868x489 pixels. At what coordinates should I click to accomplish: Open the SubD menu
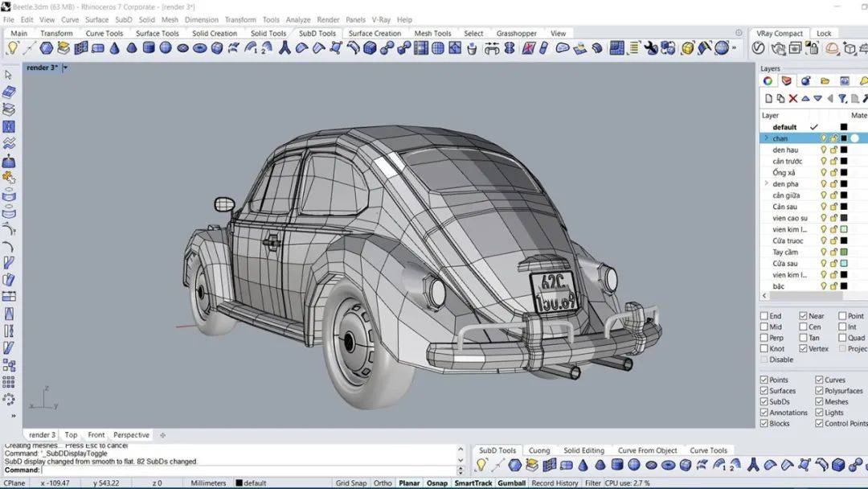click(x=124, y=19)
